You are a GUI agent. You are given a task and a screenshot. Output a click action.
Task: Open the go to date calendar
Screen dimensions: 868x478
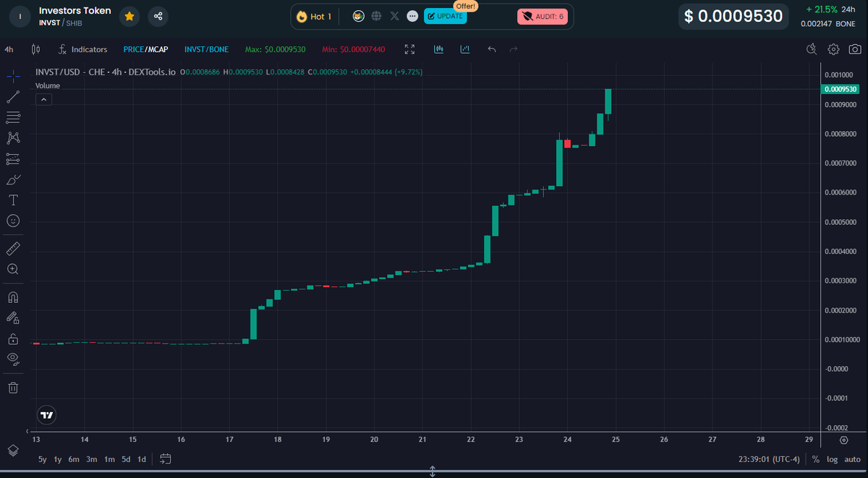(165, 459)
